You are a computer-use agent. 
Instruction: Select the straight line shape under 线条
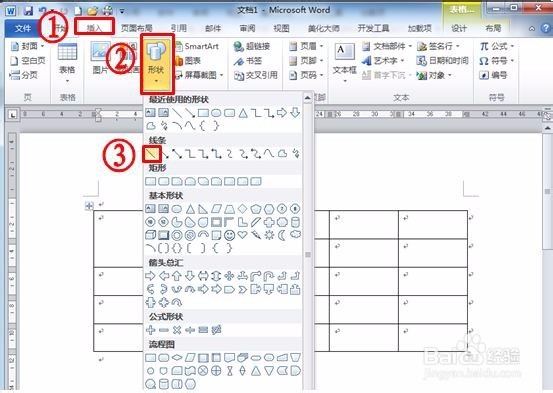coord(152,153)
